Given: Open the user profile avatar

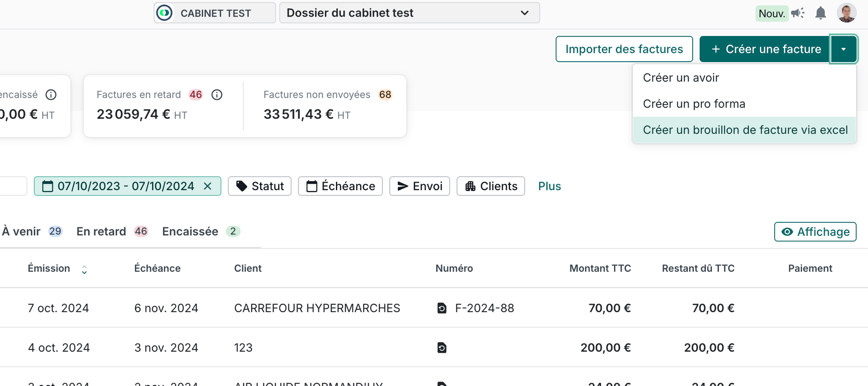Looking at the screenshot, I should point(846,13).
